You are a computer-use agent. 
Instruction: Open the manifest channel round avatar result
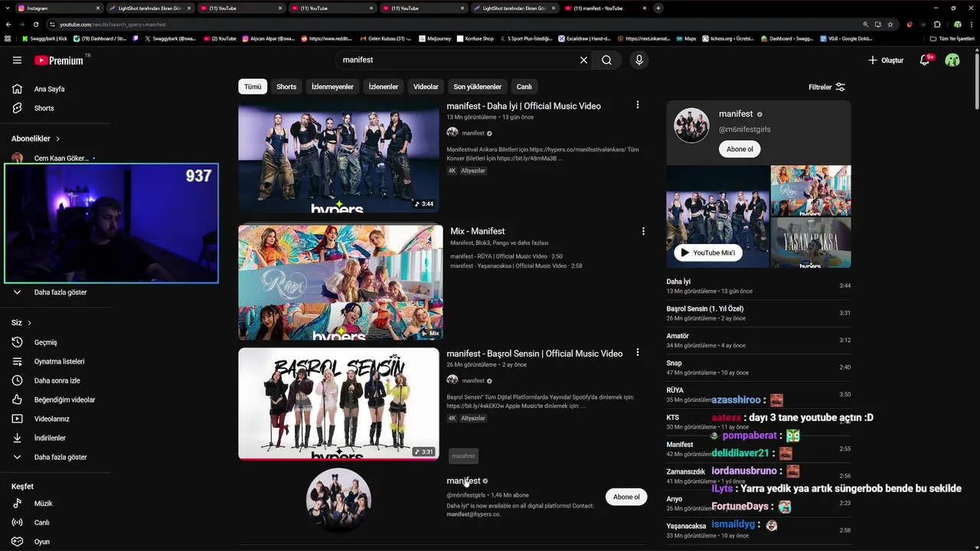(338, 500)
